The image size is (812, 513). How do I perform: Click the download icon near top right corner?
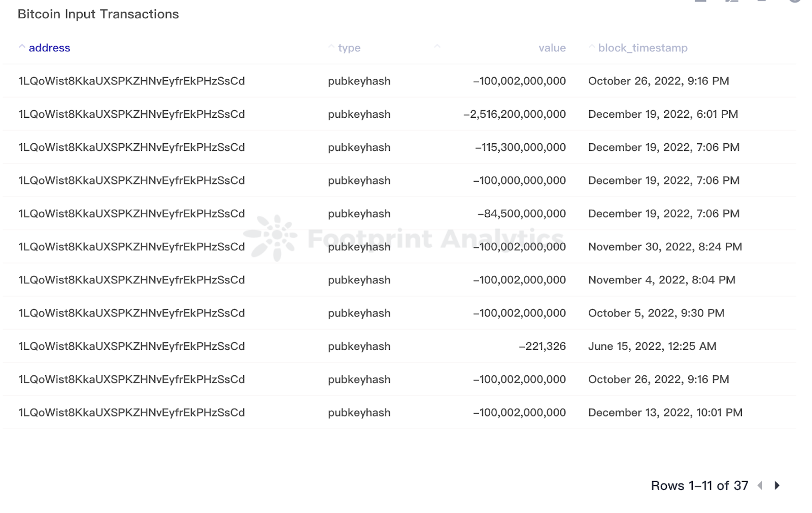pyautogui.click(x=761, y=3)
